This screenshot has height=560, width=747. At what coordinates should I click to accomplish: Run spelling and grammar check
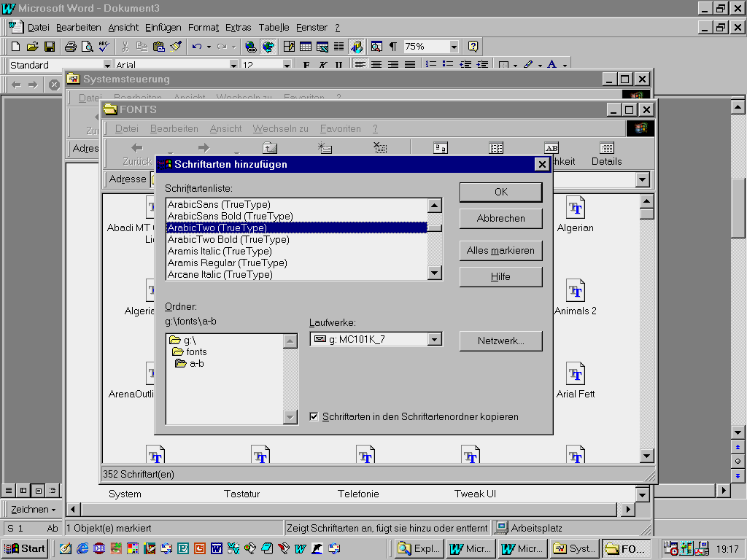point(104,47)
